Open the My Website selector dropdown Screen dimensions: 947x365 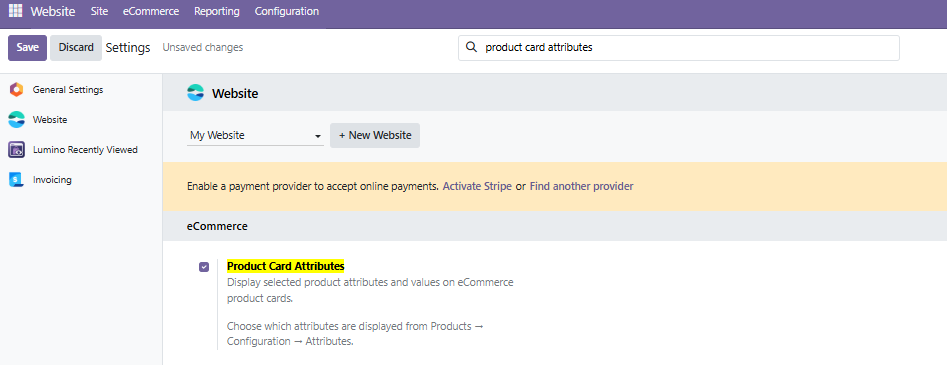pyautogui.click(x=255, y=136)
